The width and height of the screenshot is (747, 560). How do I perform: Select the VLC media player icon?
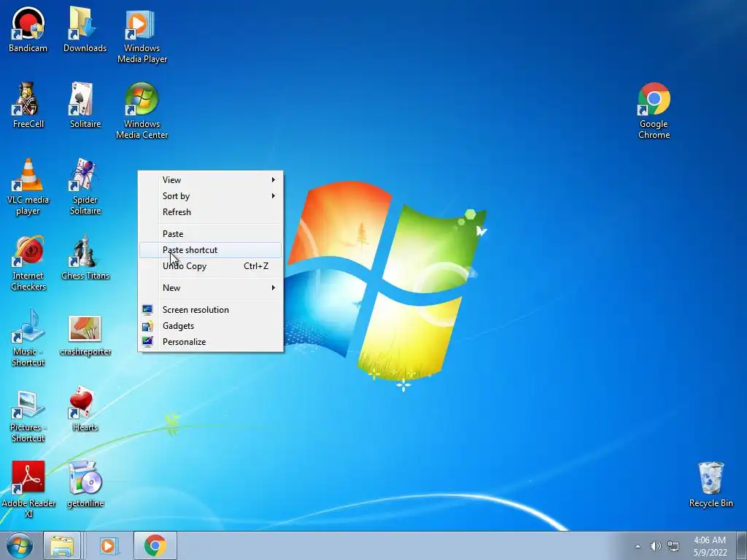pos(28,187)
